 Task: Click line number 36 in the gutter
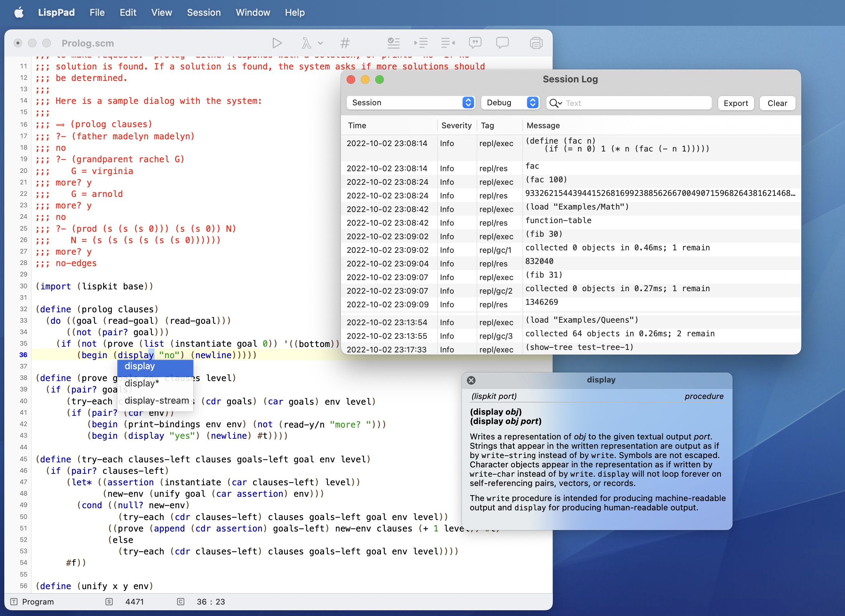(x=23, y=355)
